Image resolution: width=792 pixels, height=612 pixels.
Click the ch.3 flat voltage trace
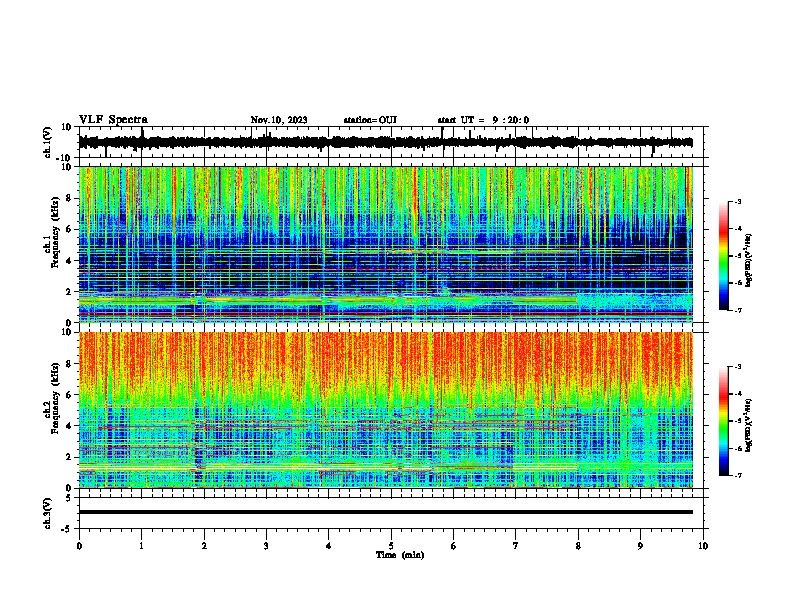point(386,512)
